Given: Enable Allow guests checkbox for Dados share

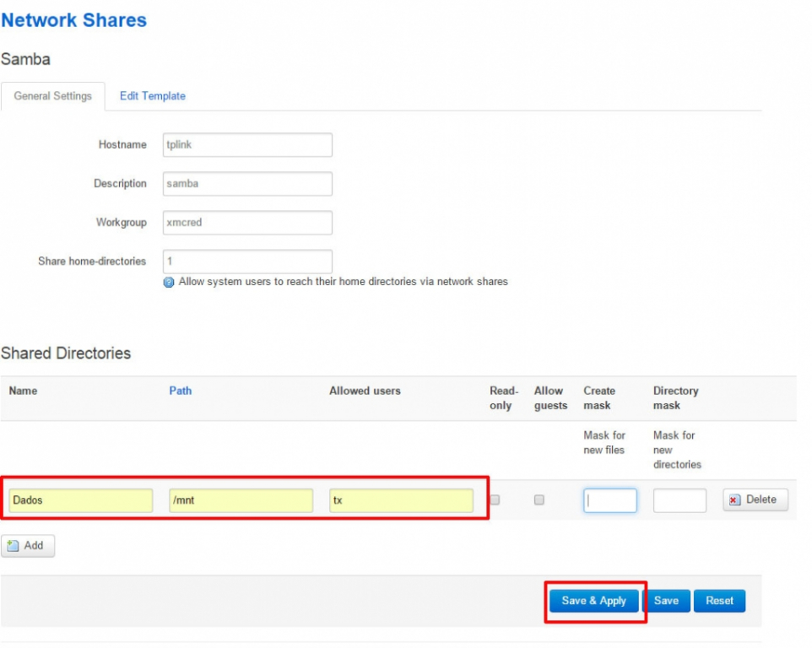Looking at the screenshot, I should (539, 500).
